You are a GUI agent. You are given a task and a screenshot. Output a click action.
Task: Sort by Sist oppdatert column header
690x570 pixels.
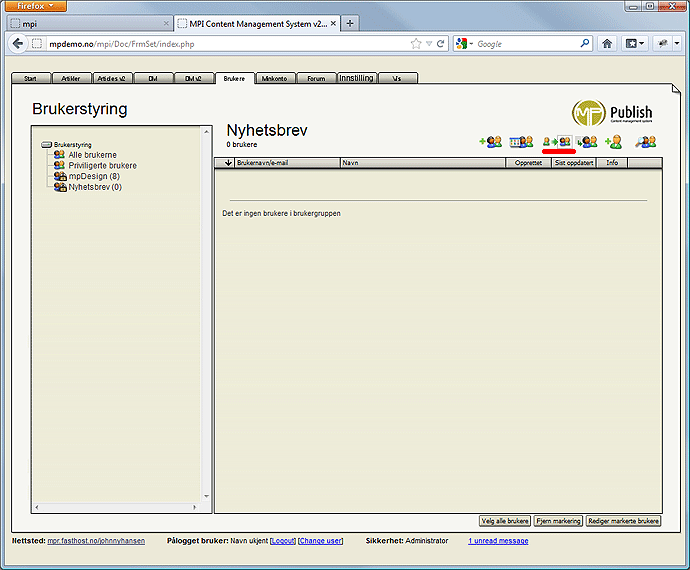pos(574,163)
